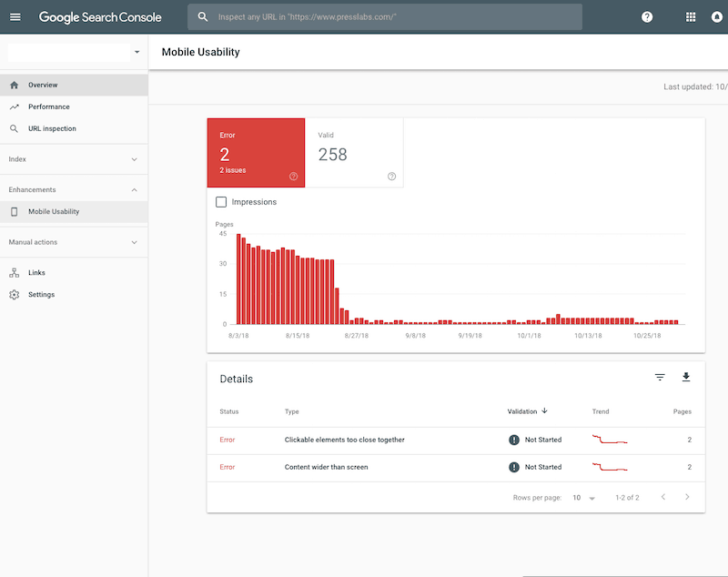
Task: Download the Details report
Action: point(686,377)
